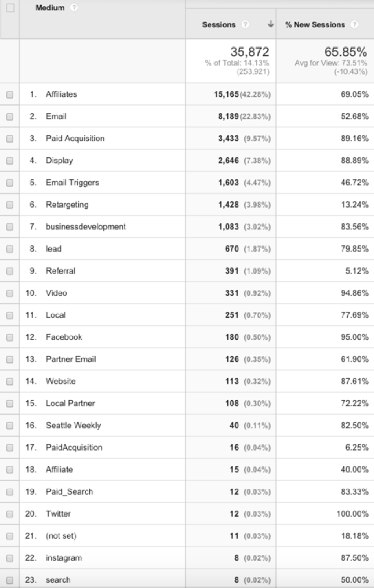
Task: Click the (not set) medium link
Action: (x=61, y=536)
